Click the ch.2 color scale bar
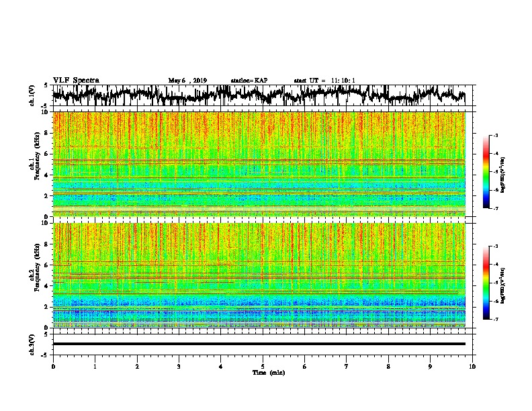 [x=486, y=283]
